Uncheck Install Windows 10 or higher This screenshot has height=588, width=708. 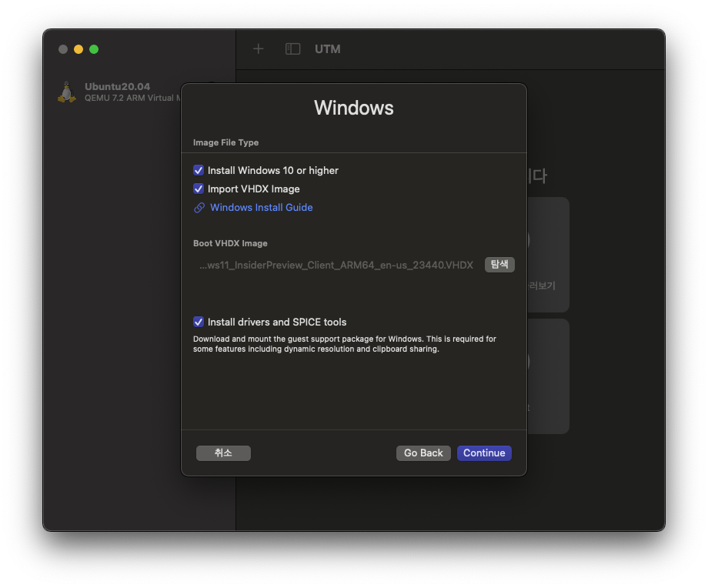coord(199,170)
